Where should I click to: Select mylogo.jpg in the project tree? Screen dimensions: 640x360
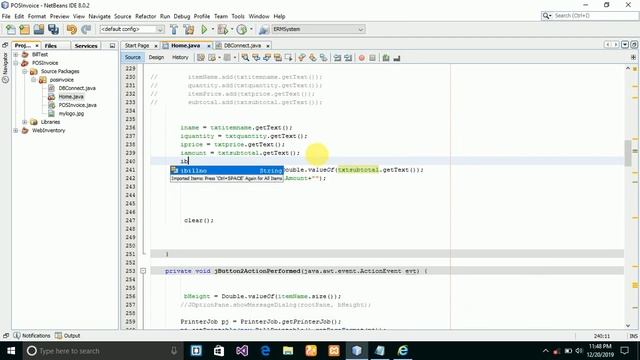(x=71, y=114)
